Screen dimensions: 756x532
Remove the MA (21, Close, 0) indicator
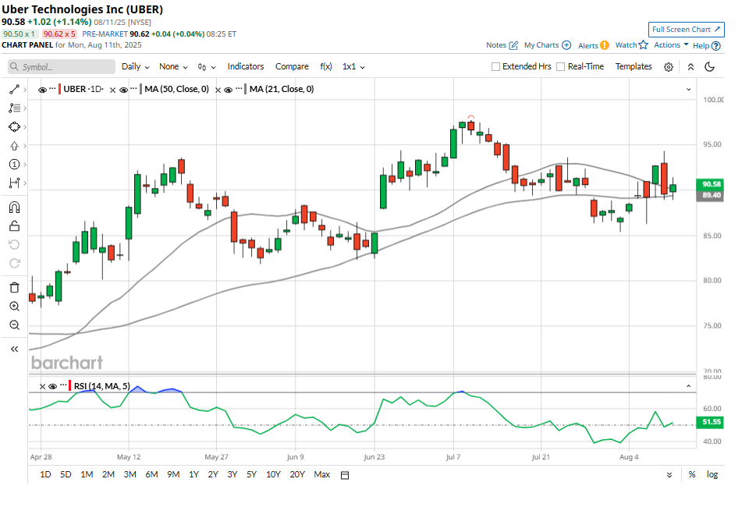[x=218, y=90]
